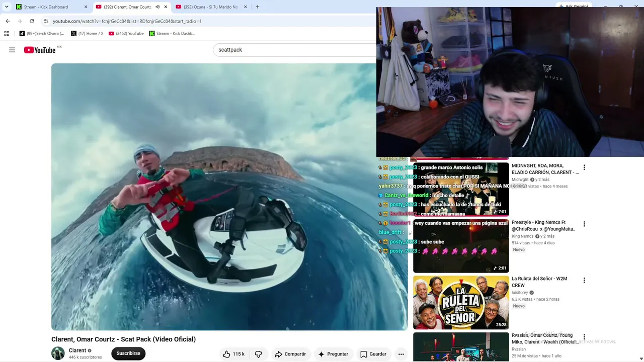Open the Home / X bookmark
The width and height of the screenshot is (644, 362).
pyautogui.click(x=87, y=34)
